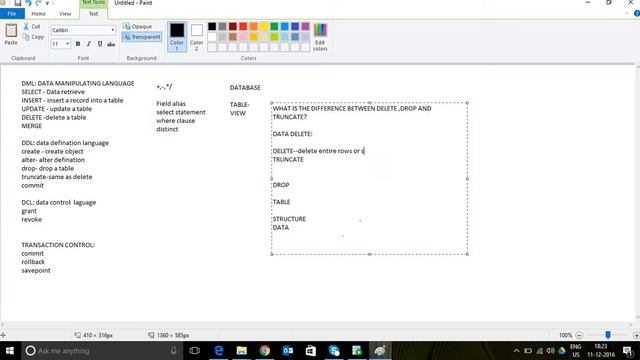
Task: Open Windows Store from taskbar
Action: pos(311,351)
